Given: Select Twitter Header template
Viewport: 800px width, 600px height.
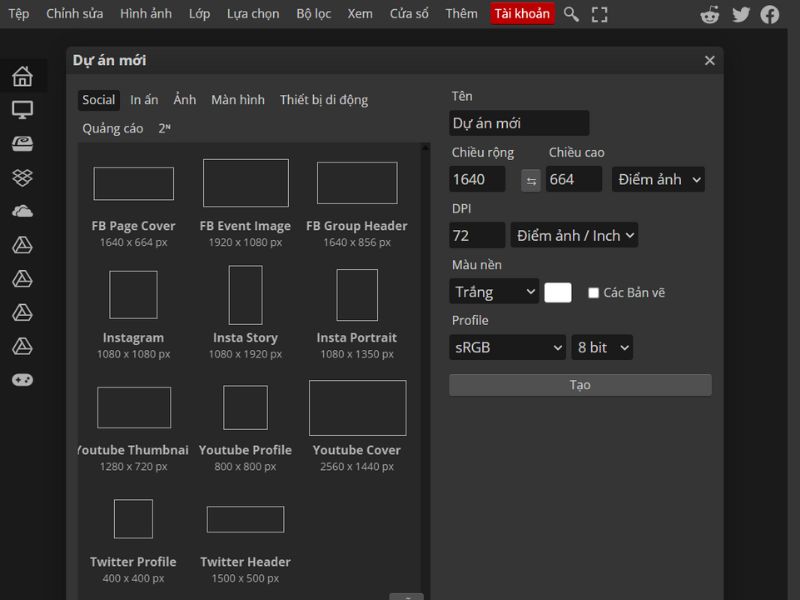Looking at the screenshot, I should tap(245, 544).
